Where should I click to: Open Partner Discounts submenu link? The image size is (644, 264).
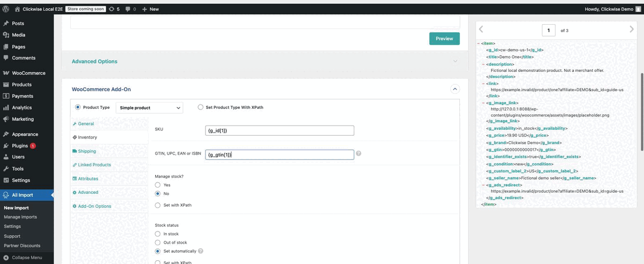coord(22,246)
